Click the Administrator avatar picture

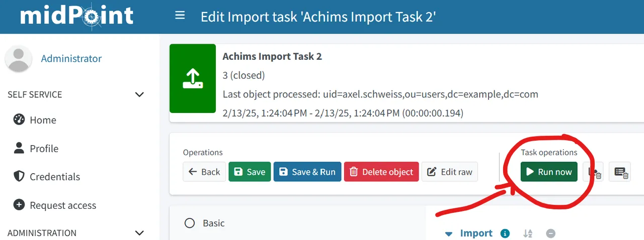tap(19, 58)
